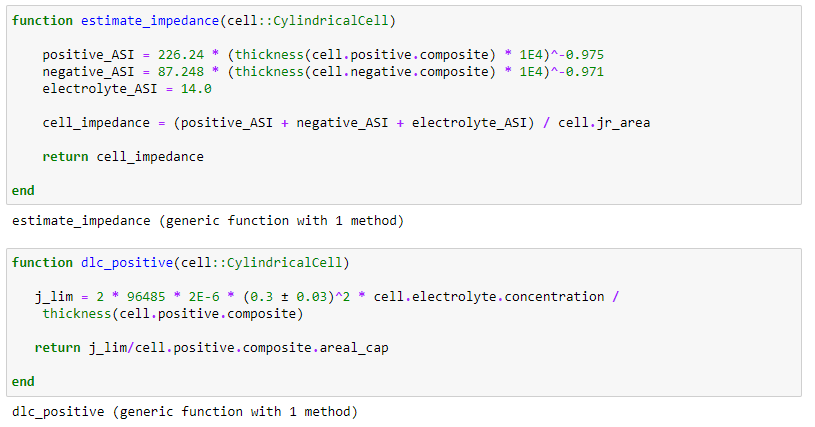Click the dlc_positive generic function output text
This screenshot has height=427, width=815.
coord(185,412)
